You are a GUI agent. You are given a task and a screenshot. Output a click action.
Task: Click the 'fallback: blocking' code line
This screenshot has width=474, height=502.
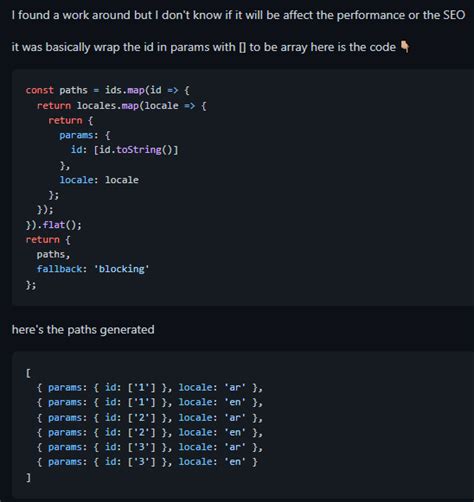click(x=93, y=269)
